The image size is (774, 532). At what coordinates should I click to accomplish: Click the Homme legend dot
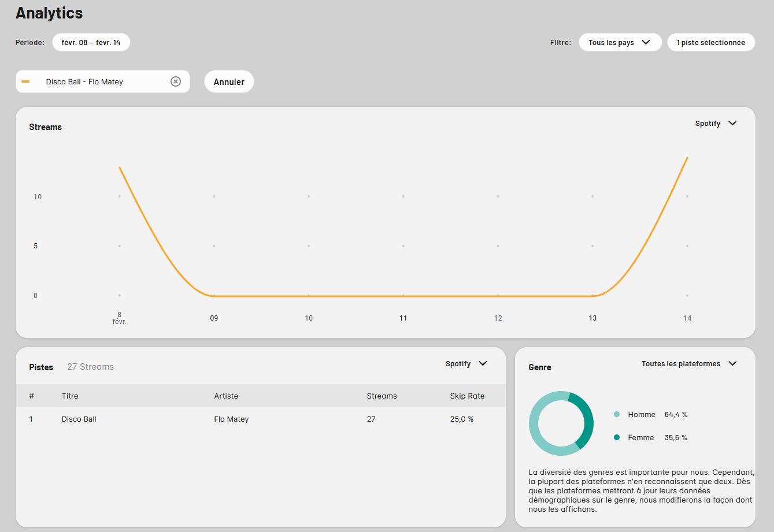pos(617,414)
